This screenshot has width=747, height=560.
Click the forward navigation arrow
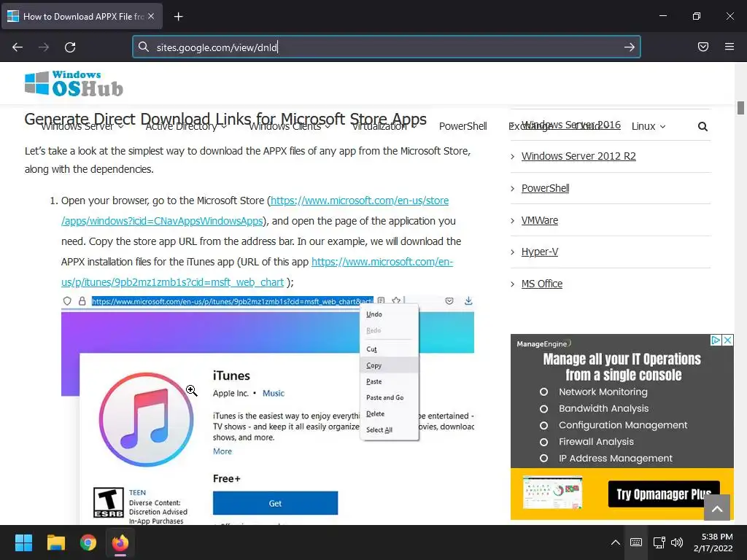coord(44,47)
